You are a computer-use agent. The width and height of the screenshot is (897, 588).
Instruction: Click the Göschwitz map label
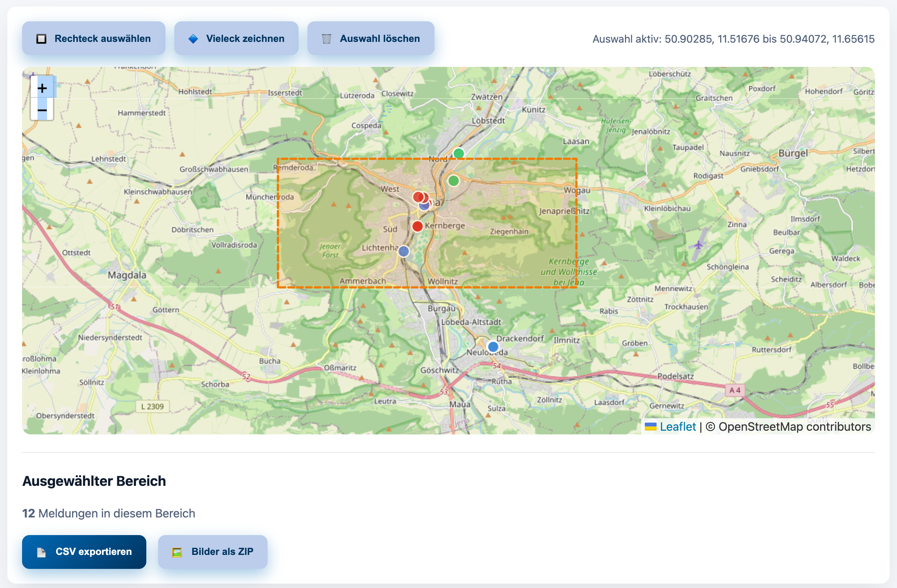(439, 370)
